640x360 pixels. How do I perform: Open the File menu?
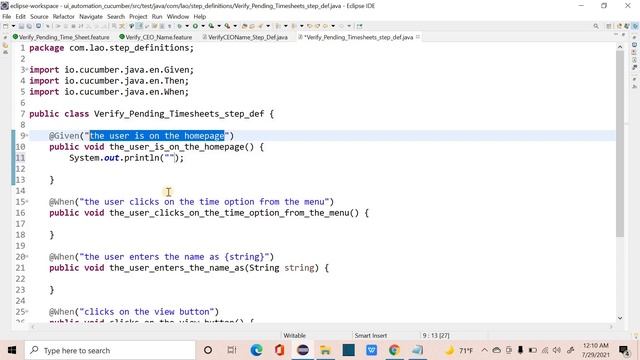(x=7, y=17)
